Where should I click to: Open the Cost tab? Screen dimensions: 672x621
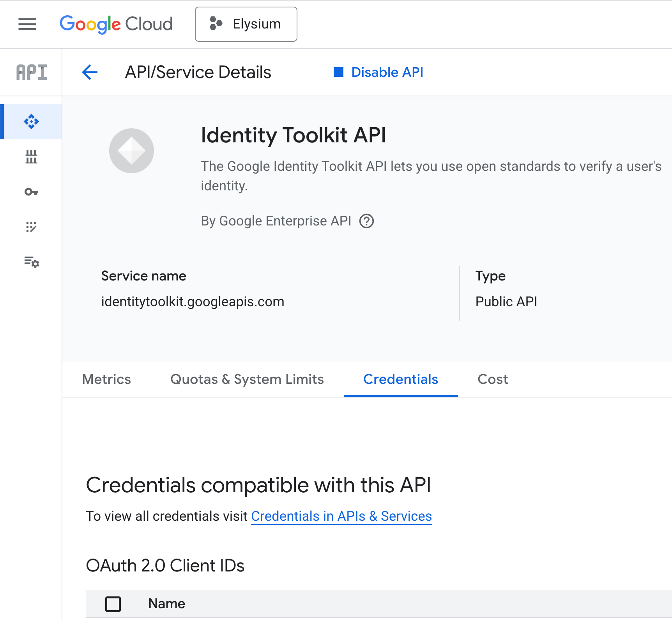click(x=493, y=379)
